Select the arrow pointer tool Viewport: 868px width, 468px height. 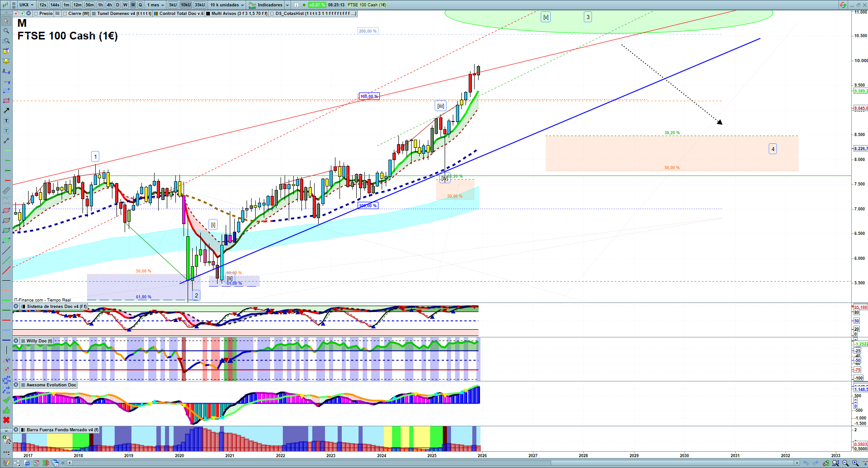[x=6, y=21]
